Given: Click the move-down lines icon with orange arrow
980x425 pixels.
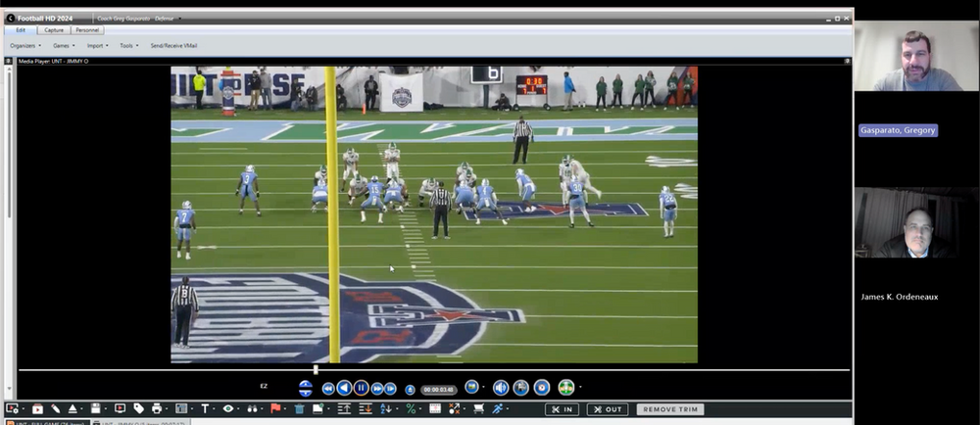Looking at the screenshot, I should point(366,408).
